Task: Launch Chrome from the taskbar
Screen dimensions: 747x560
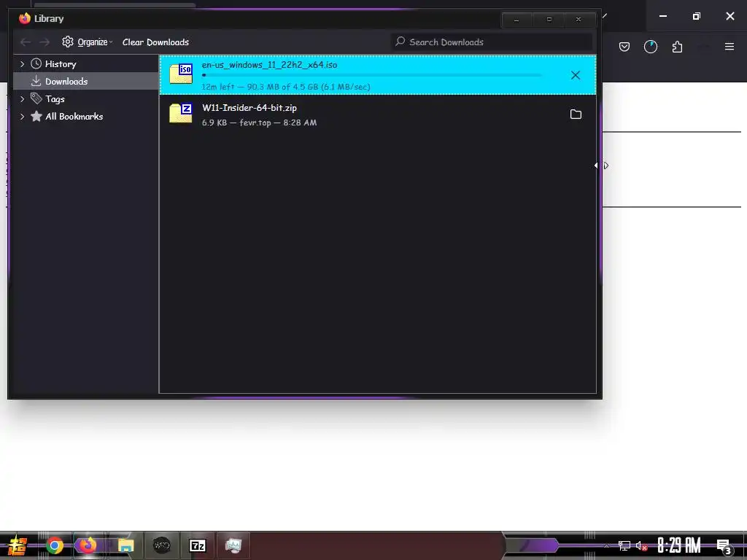Action: click(x=55, y=545)
